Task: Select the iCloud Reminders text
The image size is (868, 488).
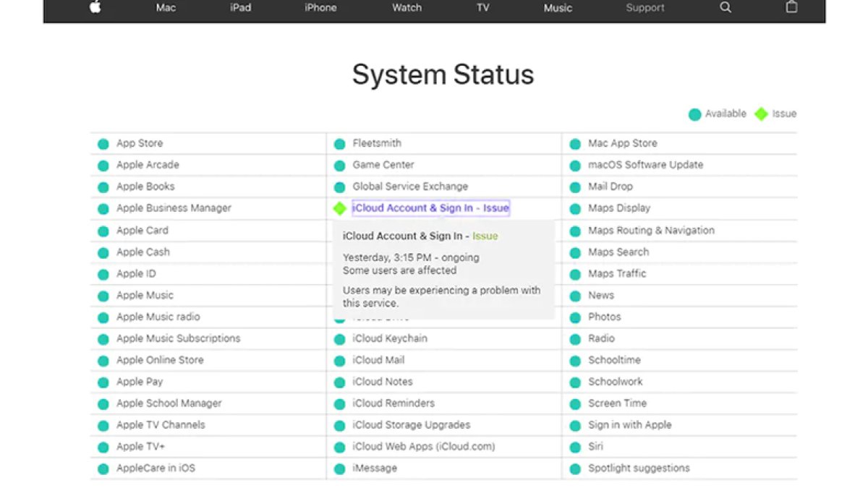Action: click(x=393, y=403)
